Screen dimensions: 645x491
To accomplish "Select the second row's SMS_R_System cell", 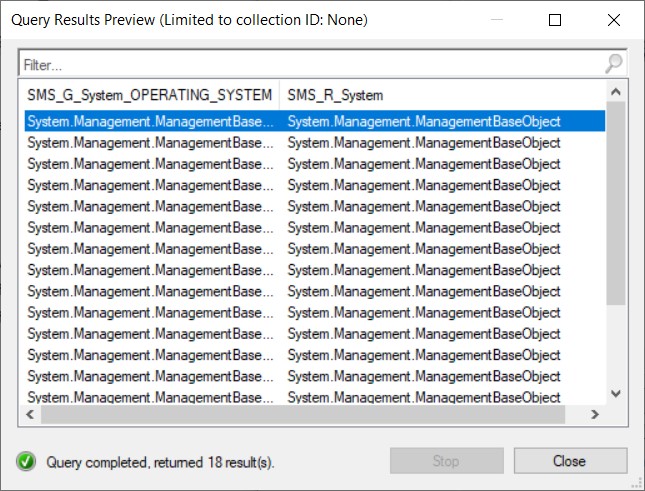I will click(x=424, y=142).
